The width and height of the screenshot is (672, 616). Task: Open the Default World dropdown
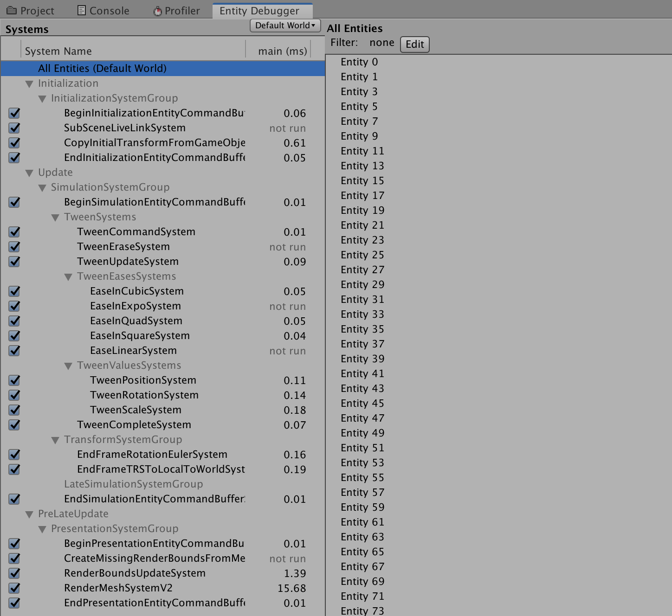click(x=285, y=26)
